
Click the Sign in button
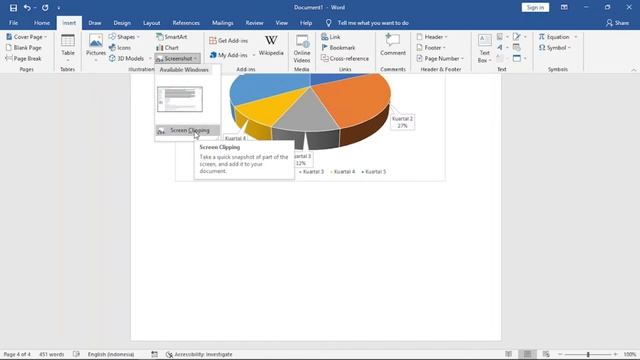coord(535,7)
